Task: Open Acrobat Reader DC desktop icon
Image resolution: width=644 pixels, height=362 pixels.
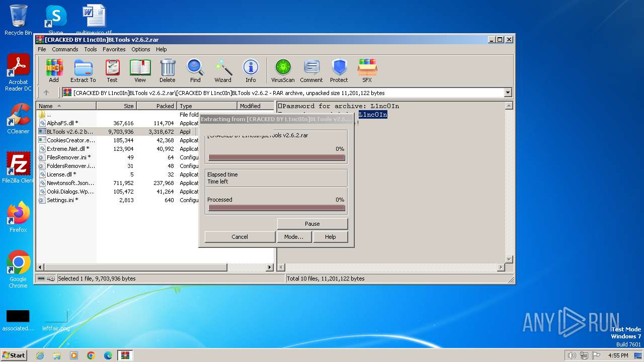Action: [x=18, y=73]
